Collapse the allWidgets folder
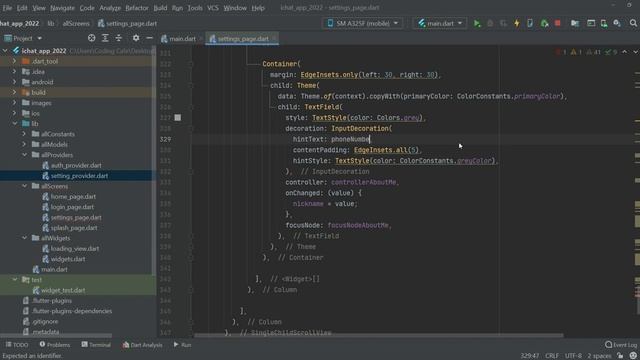This screenshot has height=360, width=640. pyautogui.click(x=24, y=238)
